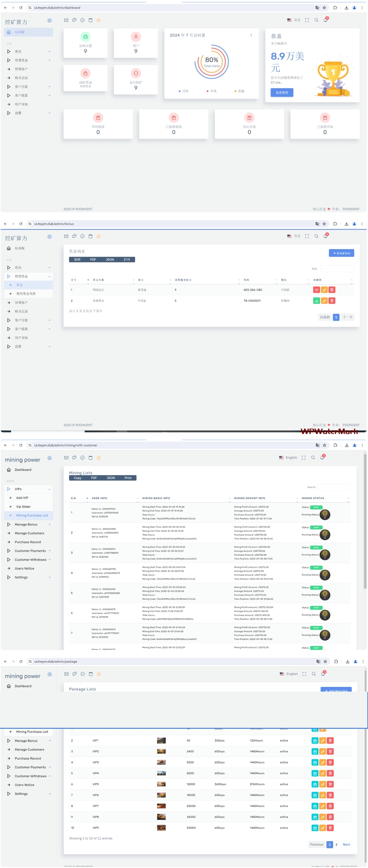Click the edit pencil for VIP2 package
The width and height of the screenshot is (368, 868).
tap(322, 751)
